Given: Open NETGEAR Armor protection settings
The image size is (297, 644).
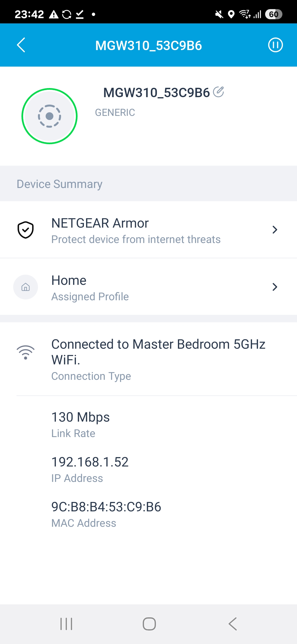Looking at the screenshot, I should [136, 230].
